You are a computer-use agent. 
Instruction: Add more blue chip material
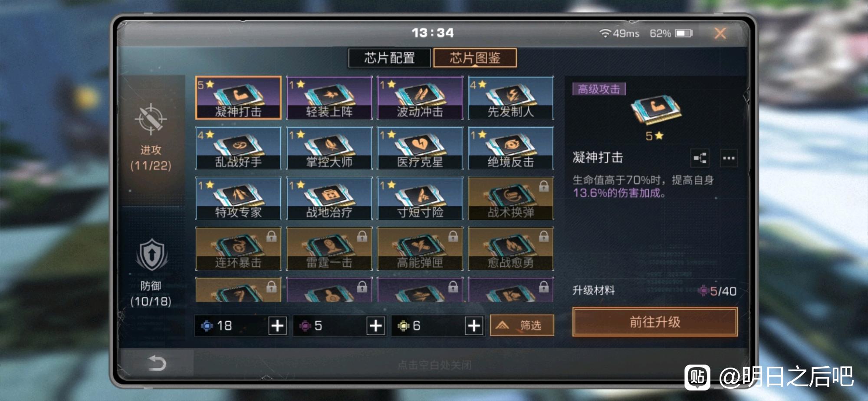click(x=277, y=325)
